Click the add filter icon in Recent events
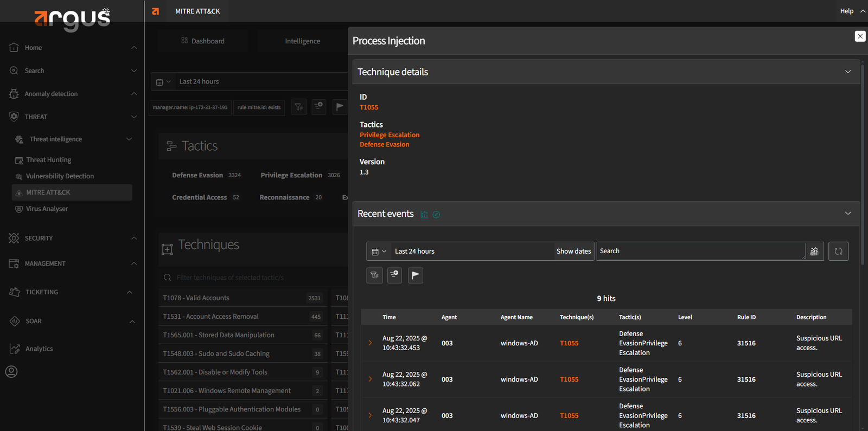This screenshot has width=868, height=431. [x=394, y=275]
